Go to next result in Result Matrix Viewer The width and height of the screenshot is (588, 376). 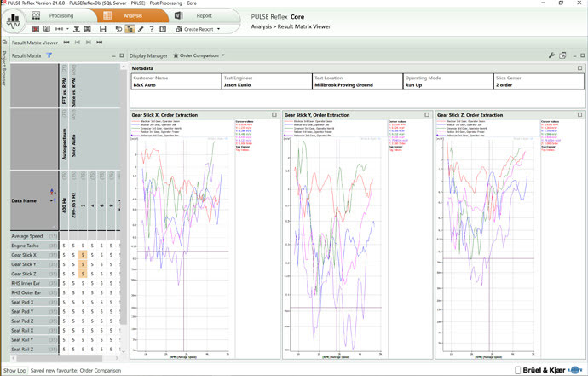click(x=89, y=43)
